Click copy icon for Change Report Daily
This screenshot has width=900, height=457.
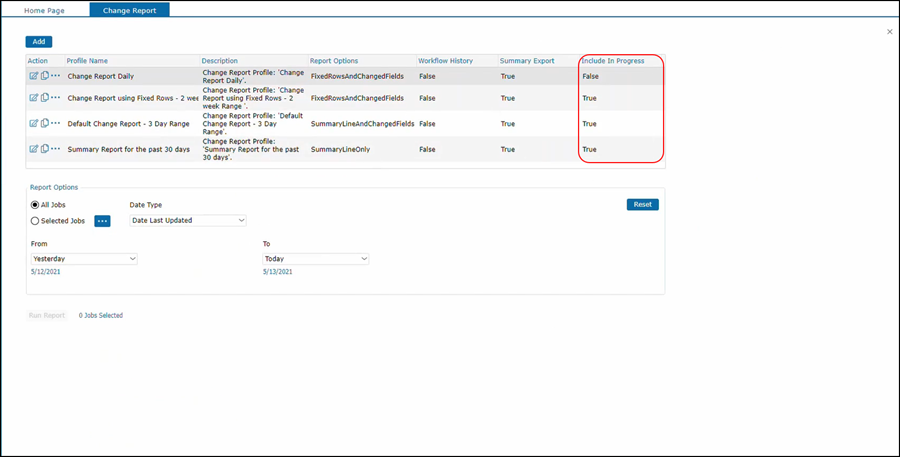[44, 76]
